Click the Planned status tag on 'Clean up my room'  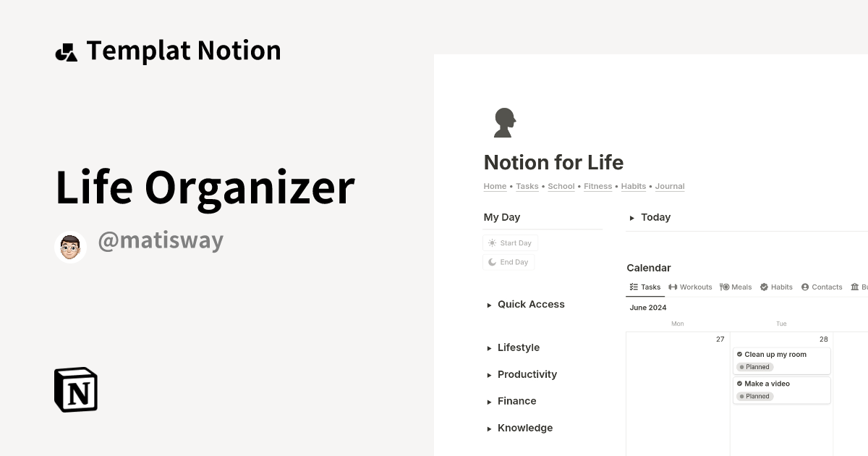(754, 367)
